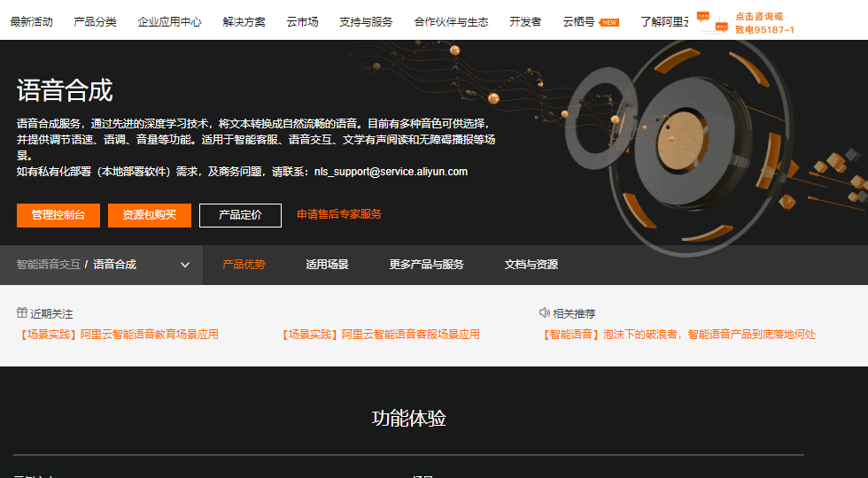Open 阿里云智能语音客服场景应用 article
This screenshot has width=868, height=478.
pyautogui.click(x=379, y=335)
